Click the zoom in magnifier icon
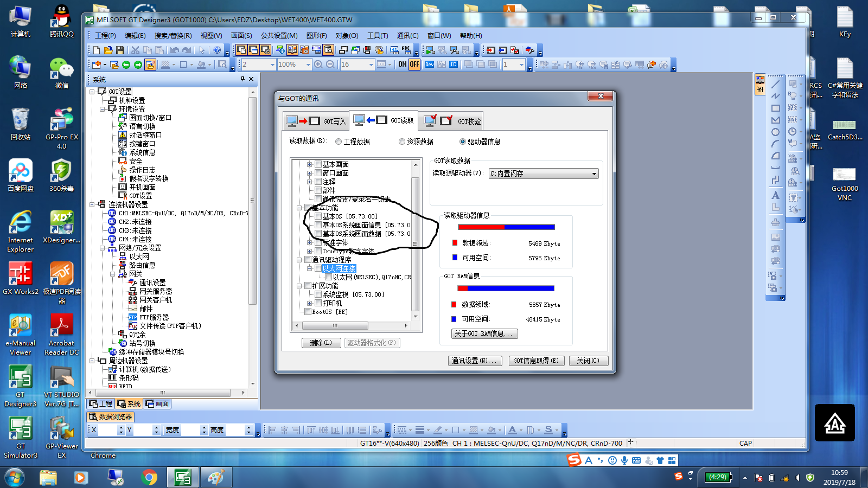The width and height of the screenshot is (868, 488). [x=318, y=65]
